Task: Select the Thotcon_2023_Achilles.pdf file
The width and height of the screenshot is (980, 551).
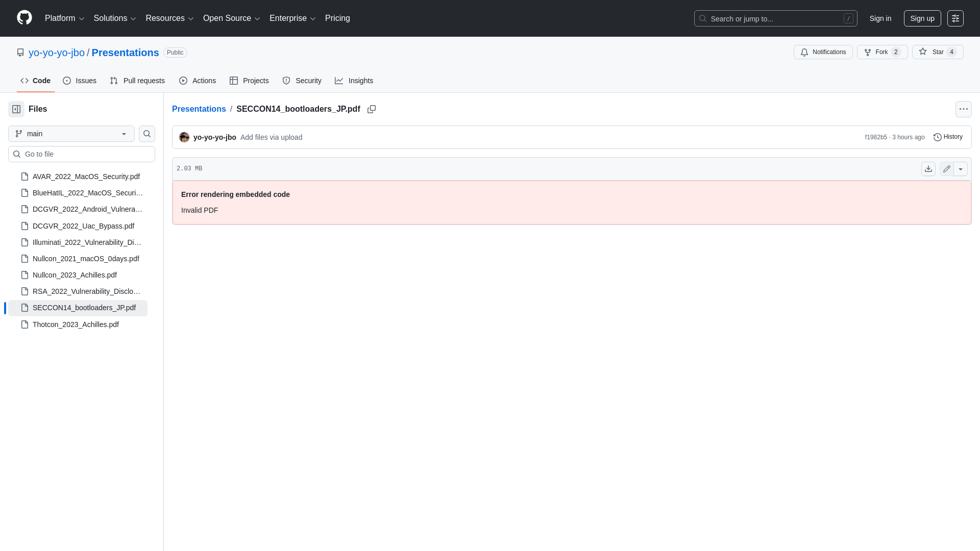Action: (76, 324)
